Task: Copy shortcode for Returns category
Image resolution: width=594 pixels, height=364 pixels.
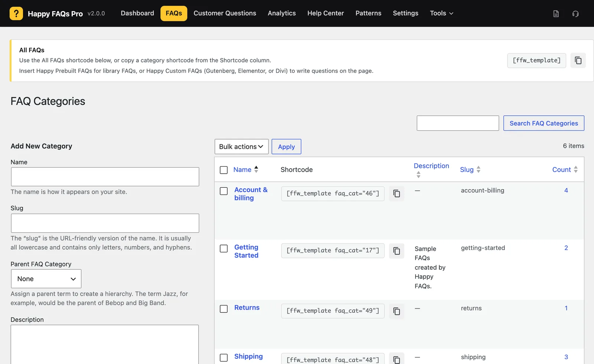Action: tap(396, 311)
